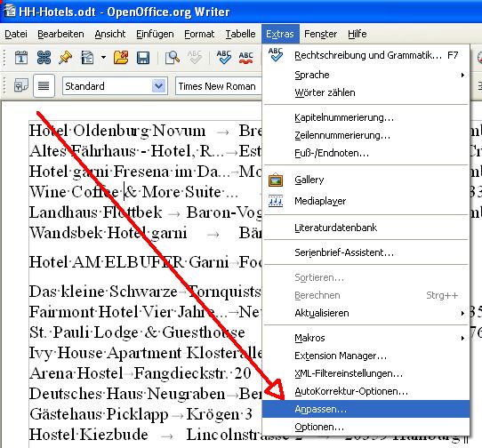Click the Writer document icon in title bar
482x448 pixels.
pos(9,11)
